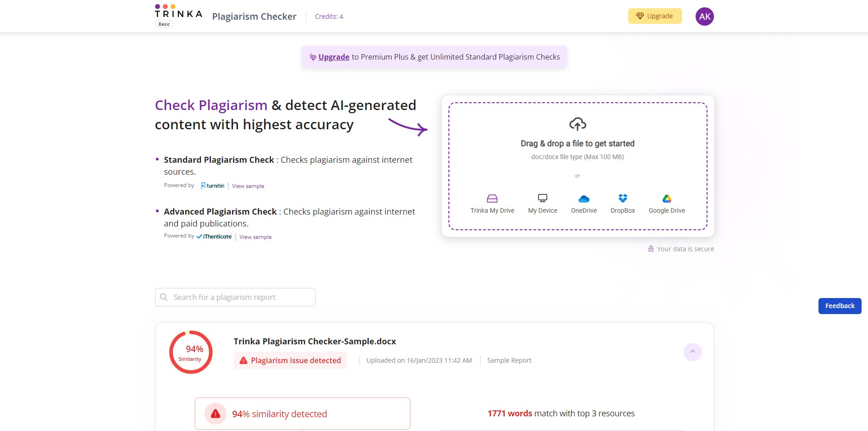View sample for Advanced Plagiarism Check

255,237
